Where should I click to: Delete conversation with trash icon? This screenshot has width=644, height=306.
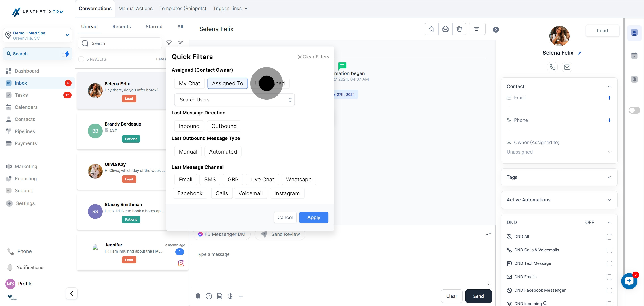(459, 29)
